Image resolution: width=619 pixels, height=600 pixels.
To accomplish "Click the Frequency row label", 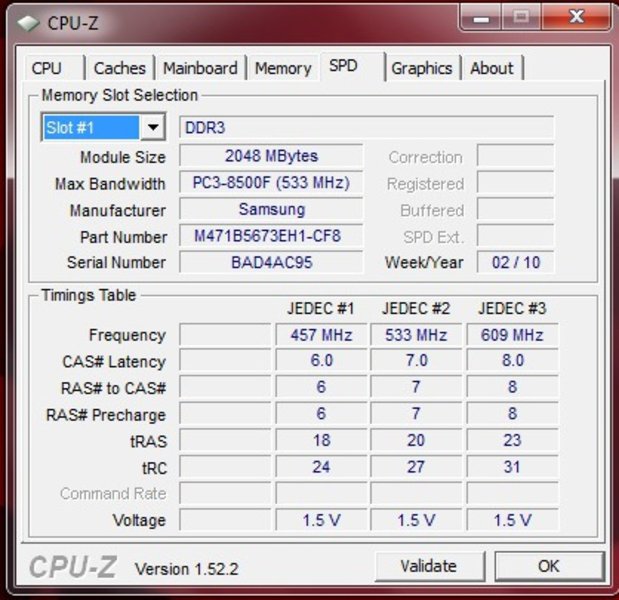I will coord(127,335).
